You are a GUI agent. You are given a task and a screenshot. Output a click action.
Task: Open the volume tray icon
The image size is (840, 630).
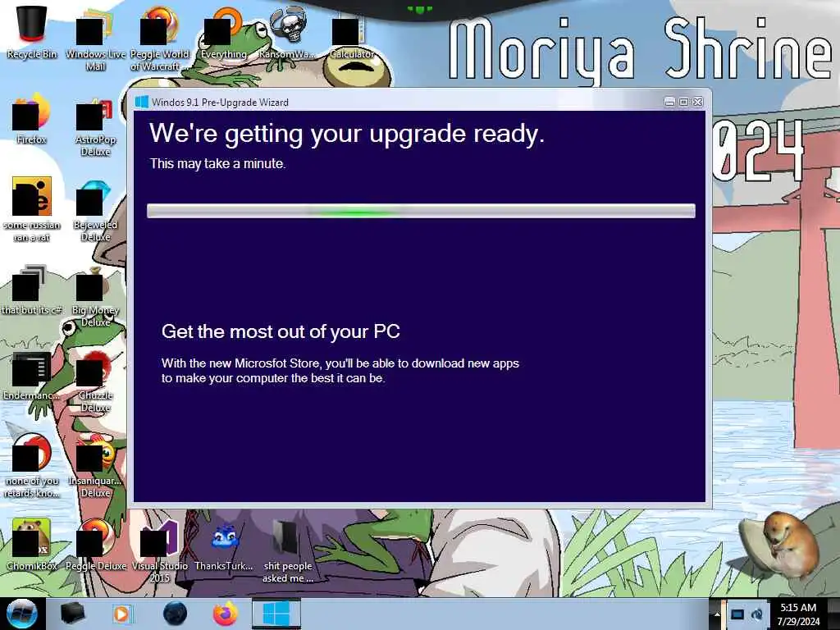pos(757,614)
